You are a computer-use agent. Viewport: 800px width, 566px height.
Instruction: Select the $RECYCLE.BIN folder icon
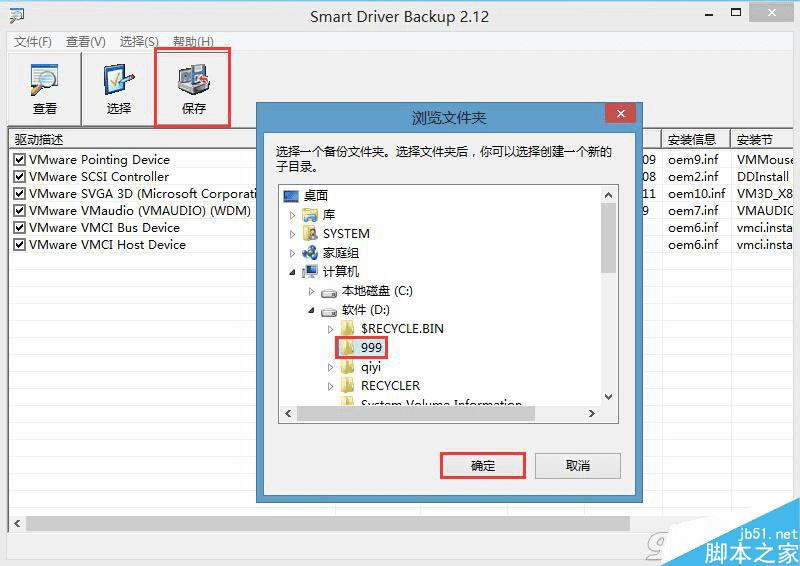[x=347, y=328]
